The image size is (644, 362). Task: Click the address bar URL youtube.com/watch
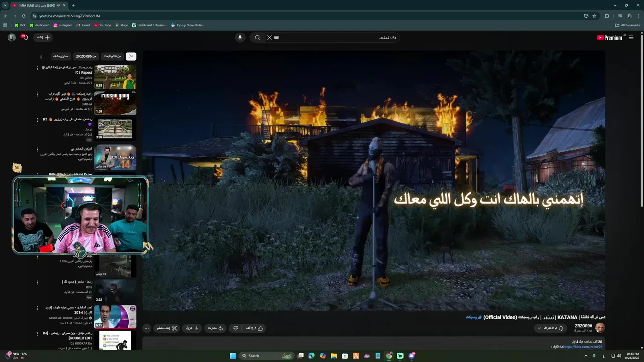click(69, 16)
